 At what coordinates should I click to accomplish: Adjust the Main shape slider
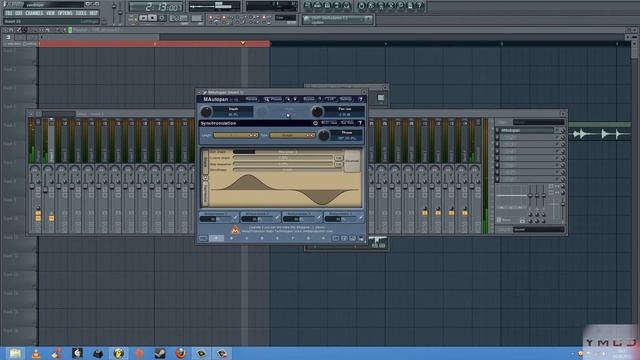(288, 152)
